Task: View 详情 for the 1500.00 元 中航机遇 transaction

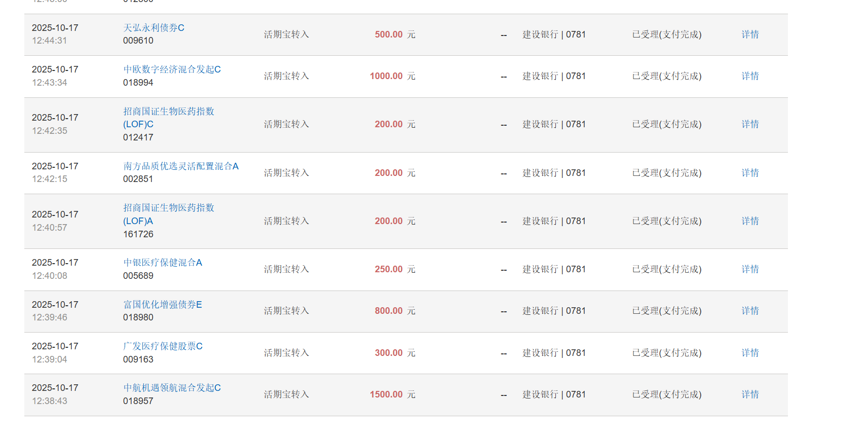Action: click(750, 394)
